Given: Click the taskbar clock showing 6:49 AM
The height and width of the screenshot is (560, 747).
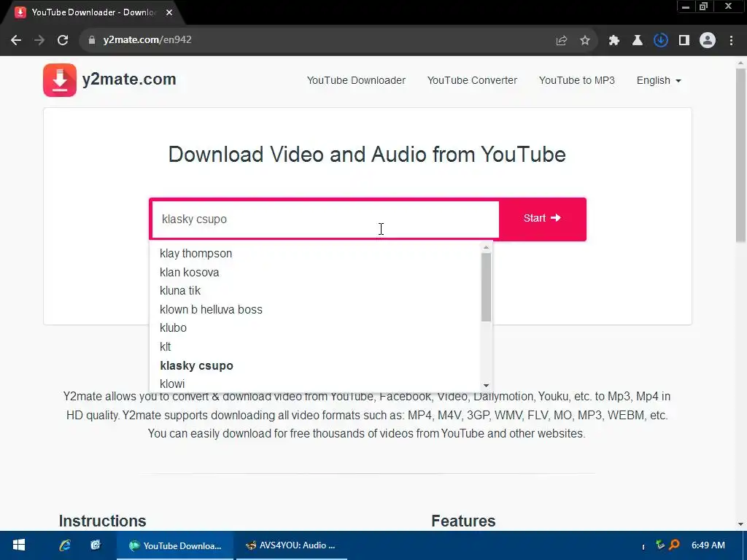Looking at the screenshot, I should click(708, 545).
